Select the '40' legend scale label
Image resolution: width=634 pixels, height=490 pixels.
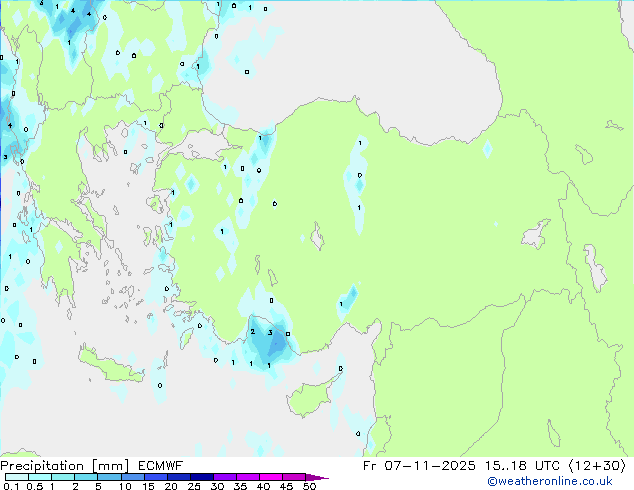(263, 486)
